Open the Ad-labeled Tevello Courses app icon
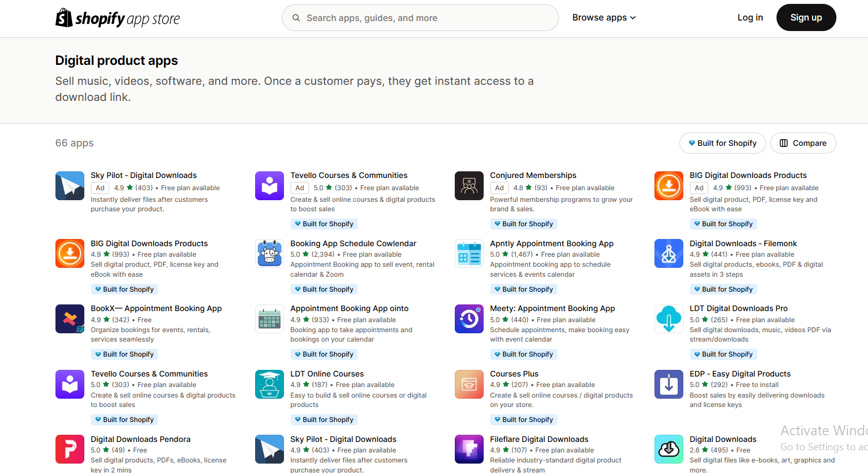This screenshot has width=868, height=473. click(x=270, y=186)
